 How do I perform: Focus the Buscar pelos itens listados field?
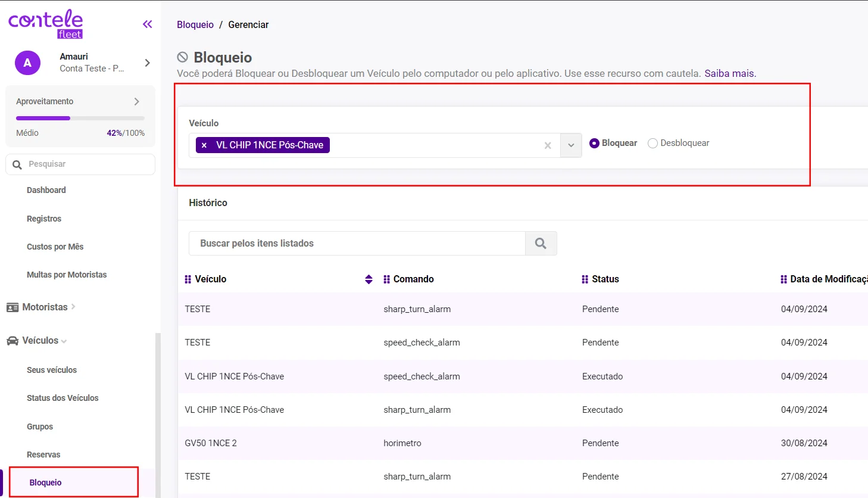(x=357, y=244)
